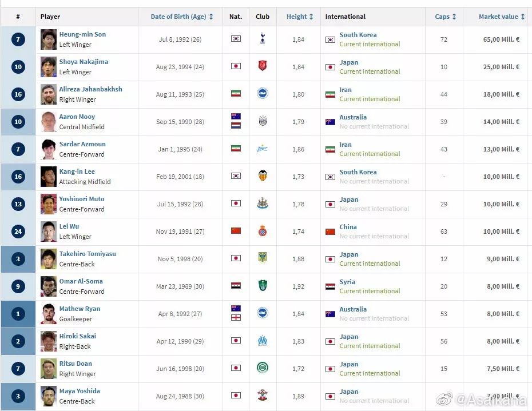This screenshot has height=411, width=532.
Task: Click Chinese flag in Lei Wu's nationality column
Action: [x=236, y=231]
